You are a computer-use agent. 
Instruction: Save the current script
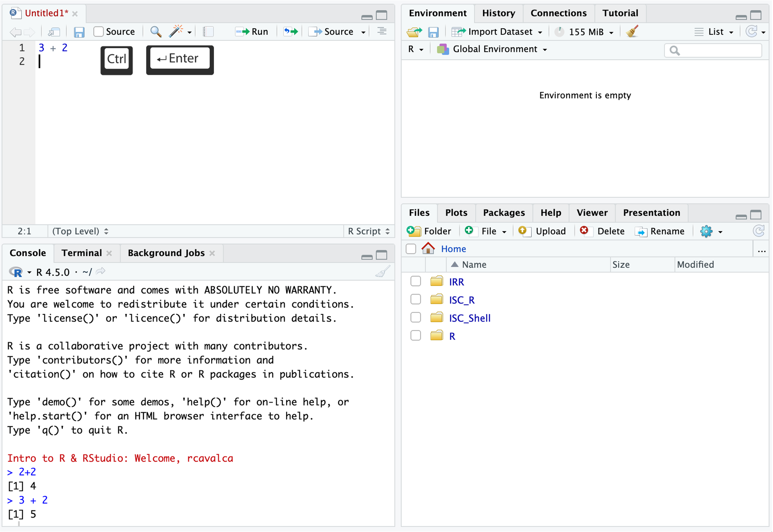[79, 32]
